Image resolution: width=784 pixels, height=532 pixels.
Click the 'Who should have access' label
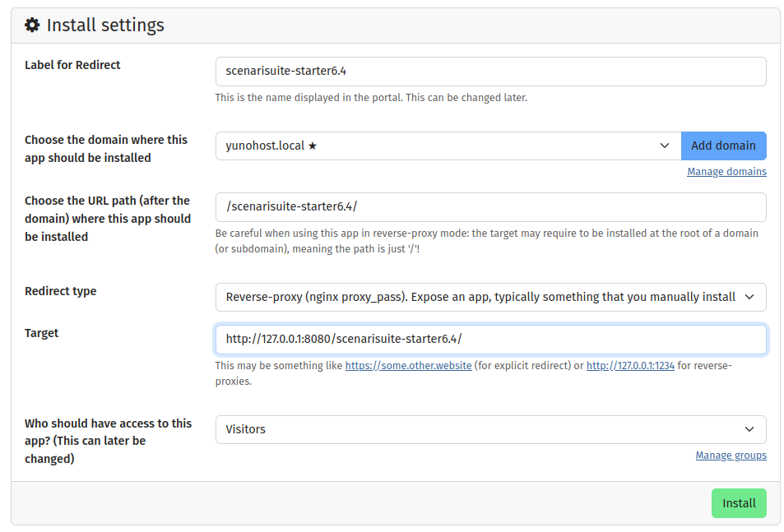[x=108, y=441]
